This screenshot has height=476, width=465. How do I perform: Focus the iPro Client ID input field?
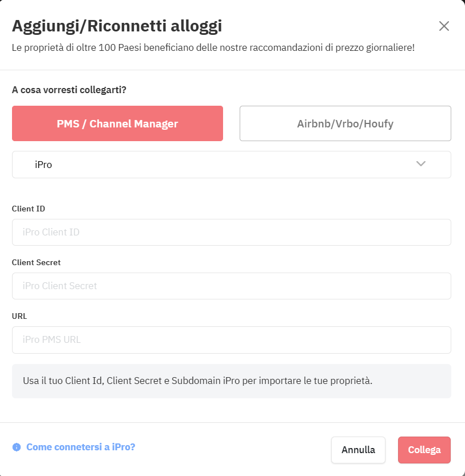(232, 232)
